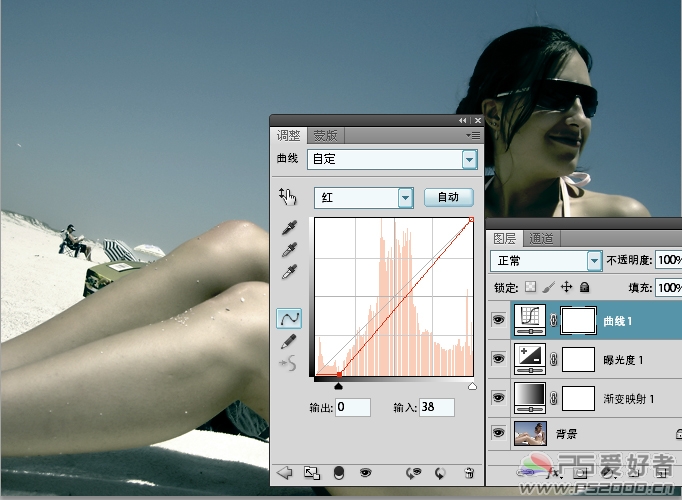Pick the white point eyedropper
Image resolution: width=682 pixels, height=500 pixels.
[289, 272]
